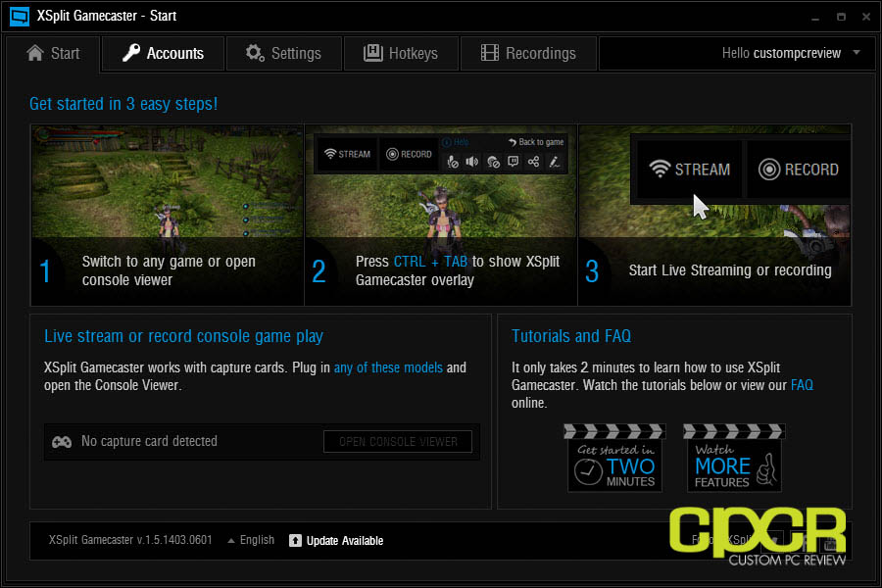This screenshot has width=882, height=588.
Task: Open the Settings tab
Action: pyautogui.click(x=283, y=54)
